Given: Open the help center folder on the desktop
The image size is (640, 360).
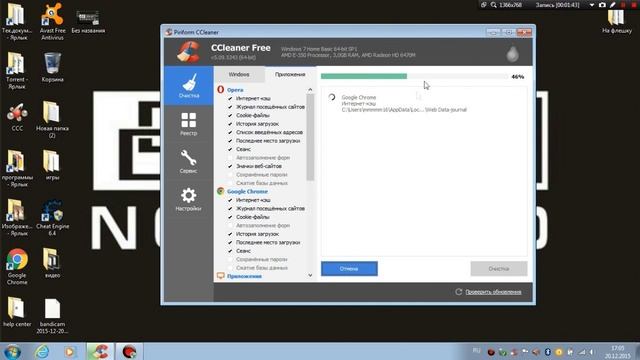Looking at the screenshot, I should 17,312.
